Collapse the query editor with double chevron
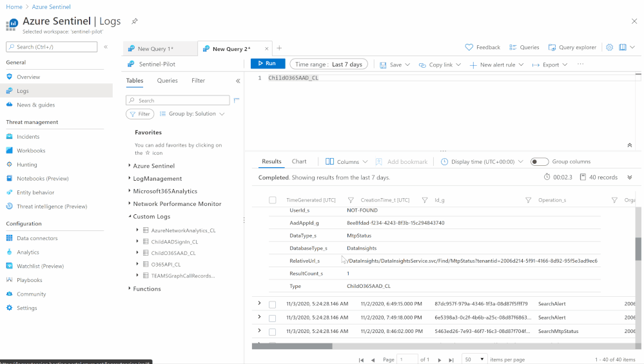This screenshot has height=364, width=644. click(x=629, y=145)
